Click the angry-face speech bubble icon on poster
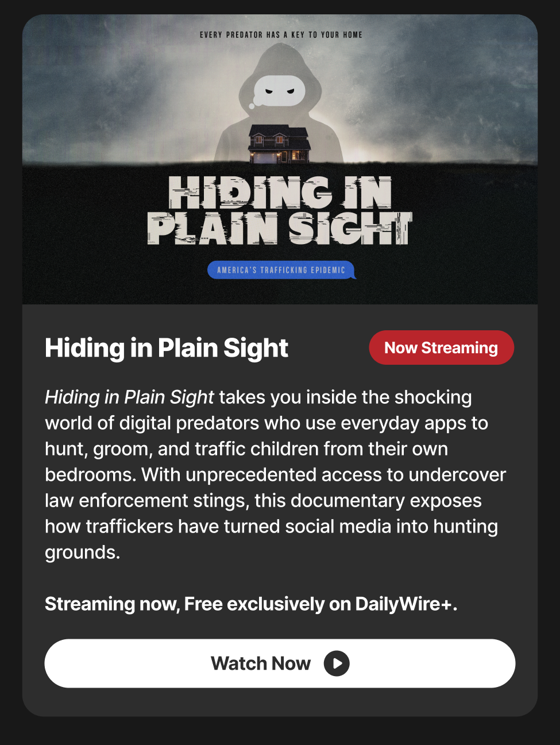The width and height of the screenshot is (560, 745). (x=278, y=92)
